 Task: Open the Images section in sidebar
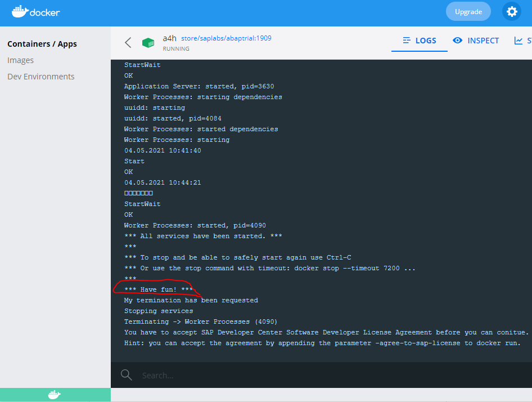pos(21,60)
